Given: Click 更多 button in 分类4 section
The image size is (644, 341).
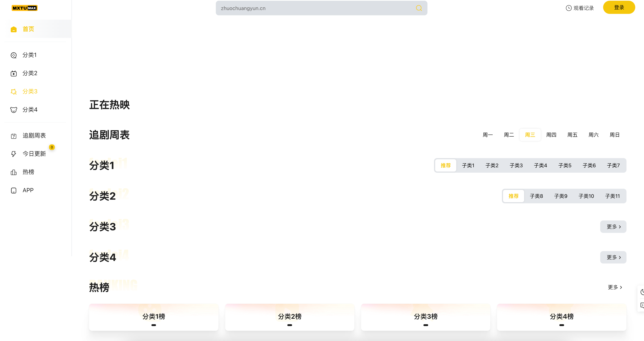Looking at the screenshot, I should pos(613,257).
